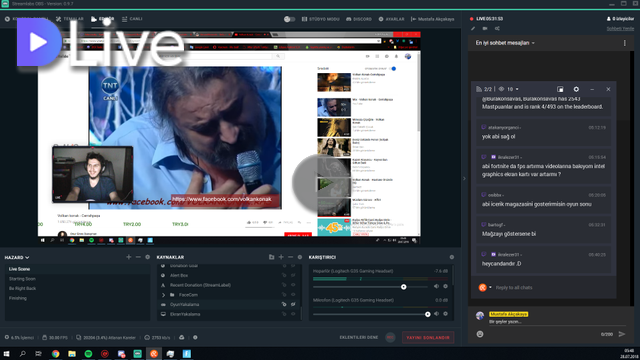
Task: Open 'En iyi sohbet mesajları' dropdown
Action: (x=505, y=43)
